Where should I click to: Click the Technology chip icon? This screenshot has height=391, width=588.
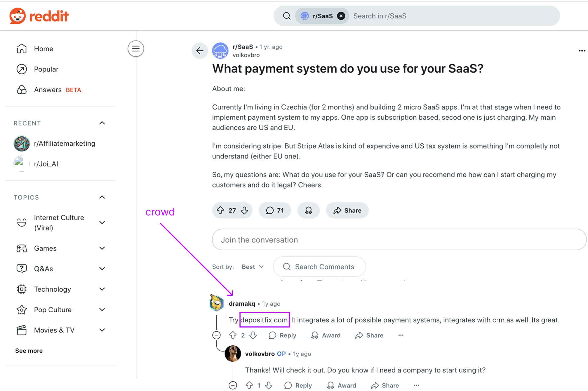coord(22,289)
